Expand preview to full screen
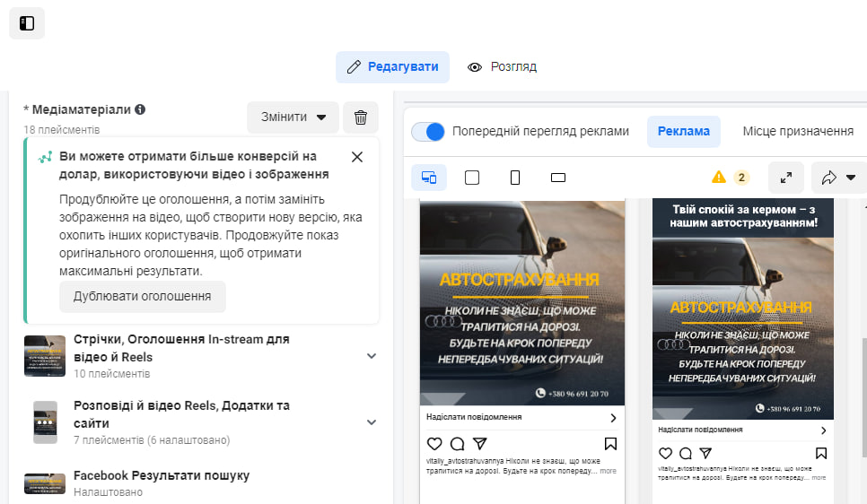 click(785, 178)
